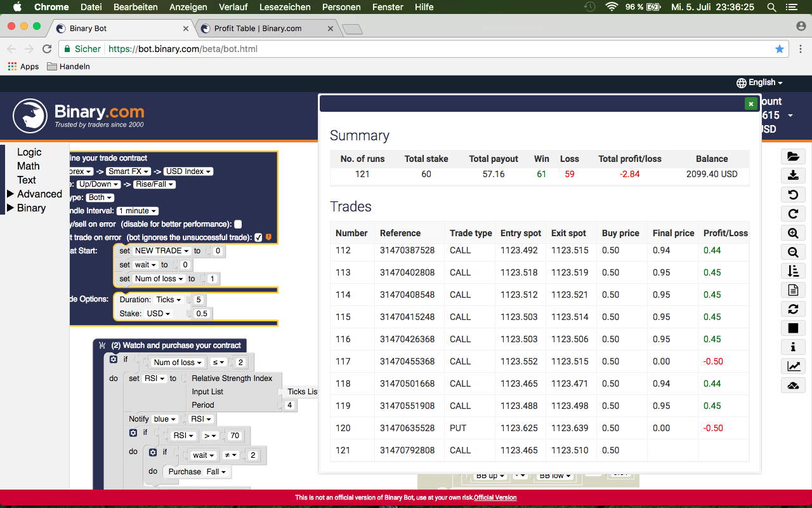Screen dimensions: 812x508
Task: Undo the last workspace change
Action: tap(793, 194)
